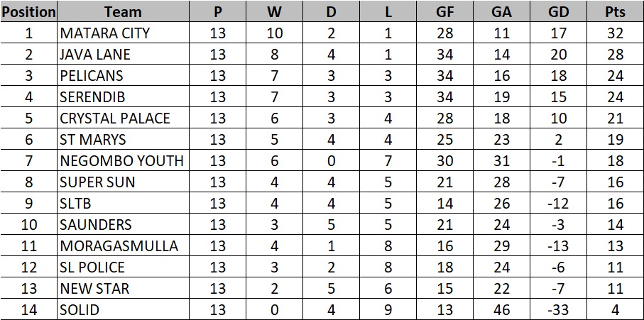Select the ST MARYS team cell
The height and width of the screenshot is (320, 644).
[x=124, y=139]
